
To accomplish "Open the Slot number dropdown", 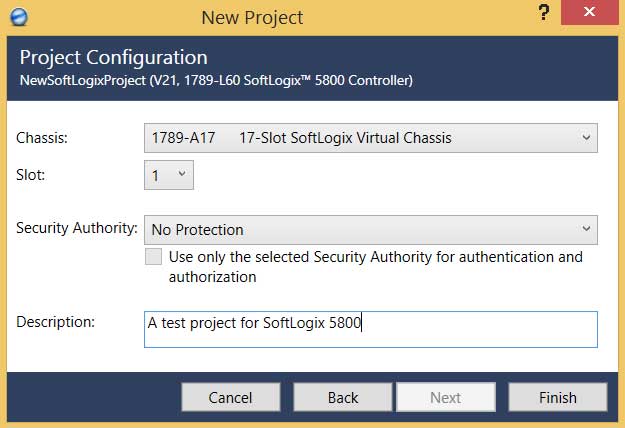I will pyautogui.click(x=169, y=175).
